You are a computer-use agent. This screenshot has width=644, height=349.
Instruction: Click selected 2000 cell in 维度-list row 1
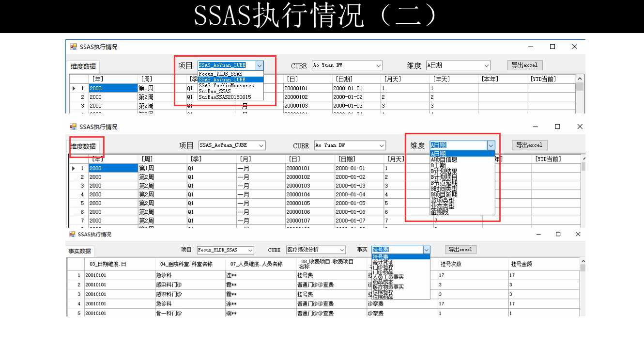tap(113, 168)
